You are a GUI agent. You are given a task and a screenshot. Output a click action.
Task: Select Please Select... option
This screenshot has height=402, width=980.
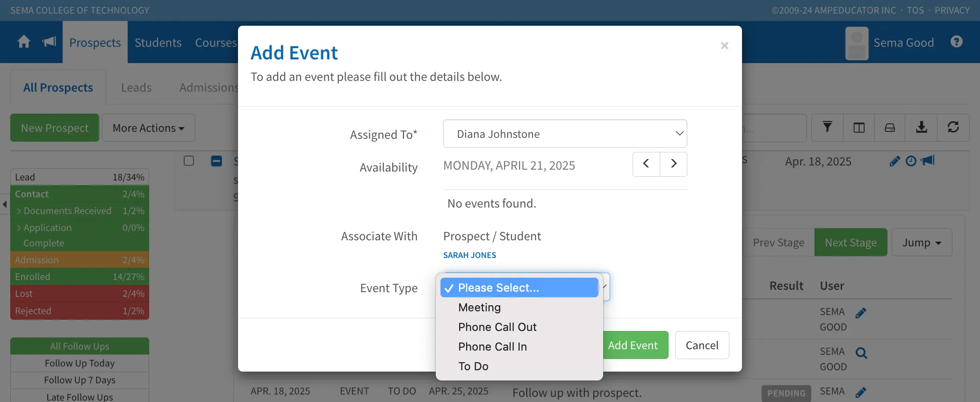[519, 287]
